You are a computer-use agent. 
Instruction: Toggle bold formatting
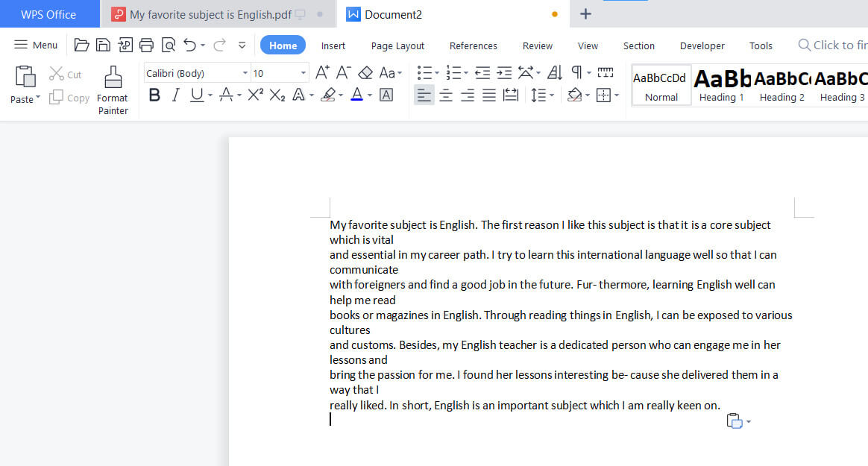tap(154, 95)
